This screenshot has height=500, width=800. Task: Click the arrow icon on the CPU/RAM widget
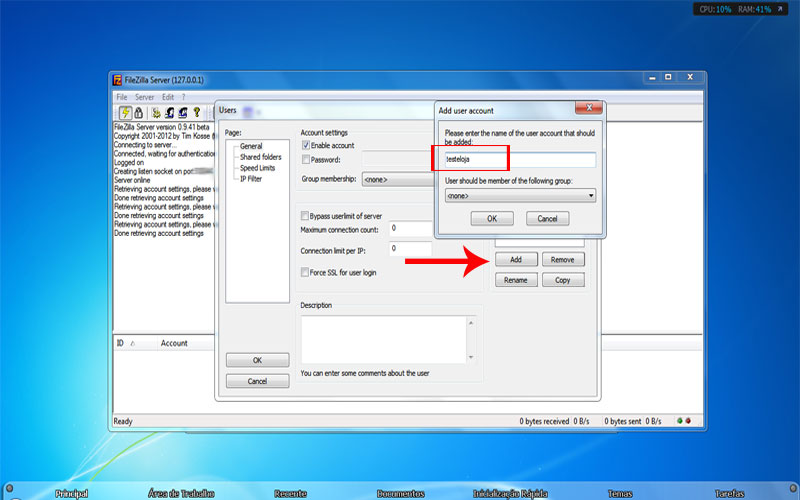780,9
